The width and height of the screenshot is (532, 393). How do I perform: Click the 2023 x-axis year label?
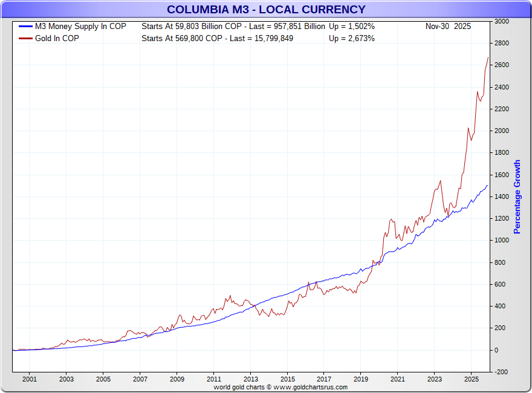point(434,379)
